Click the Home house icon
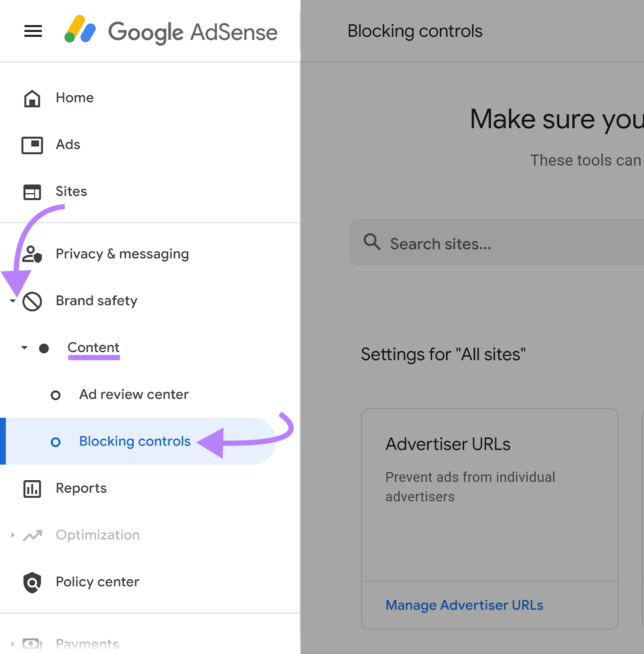This screenshot has width=644, height=654. click(32, 98)
